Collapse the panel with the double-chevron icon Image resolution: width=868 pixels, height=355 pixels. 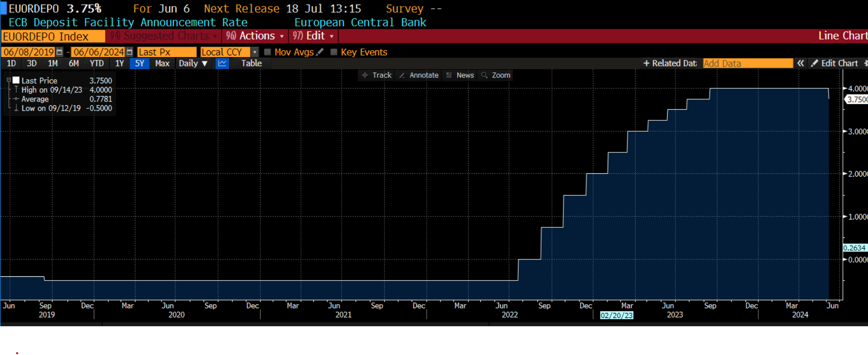click(801, 64)
